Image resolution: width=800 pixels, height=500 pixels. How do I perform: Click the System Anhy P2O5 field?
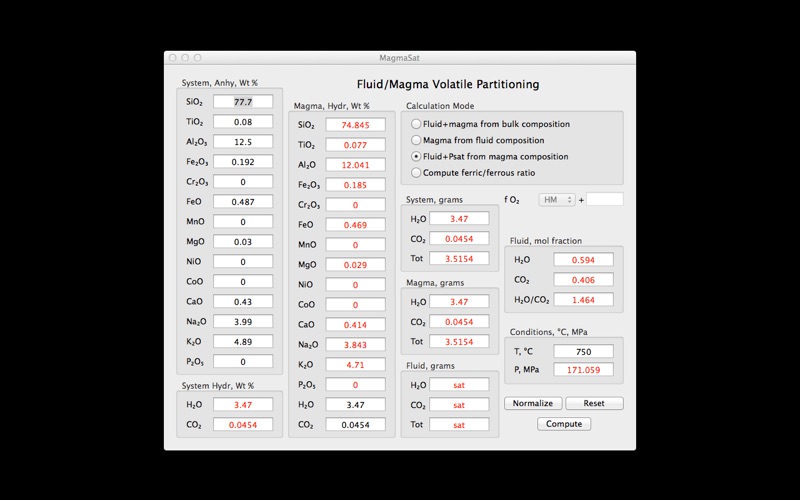click(243, 361)
